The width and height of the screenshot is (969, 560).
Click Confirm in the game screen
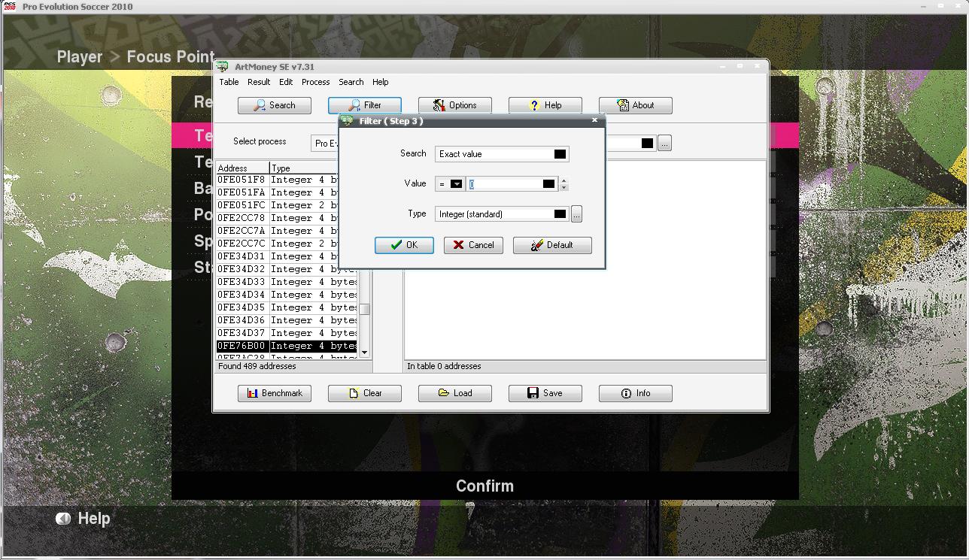[x=485, y=486]
